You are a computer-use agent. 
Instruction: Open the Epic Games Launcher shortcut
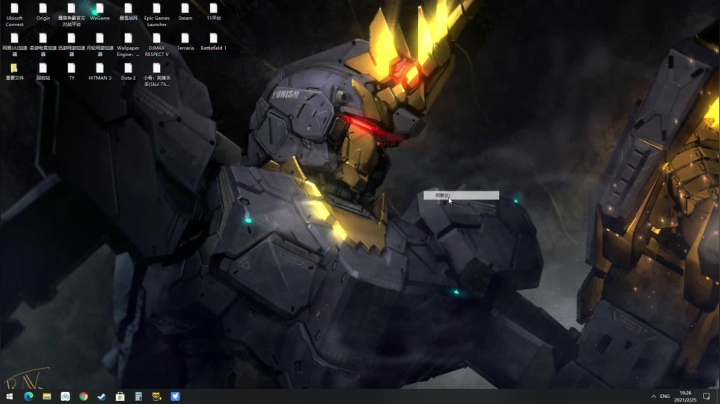[157, 14]
